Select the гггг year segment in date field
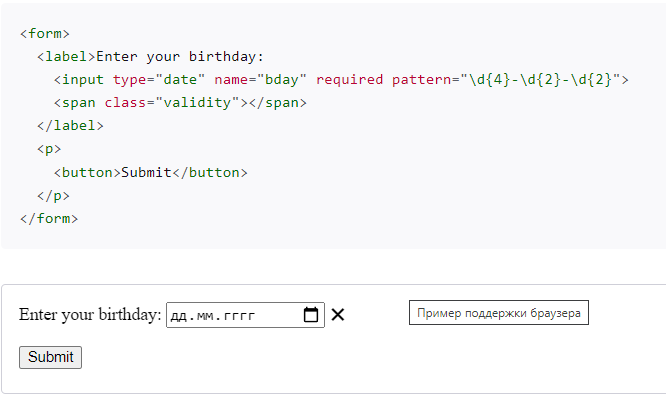The width and height of the screenshot is (666, 395). tap(239, 316)
